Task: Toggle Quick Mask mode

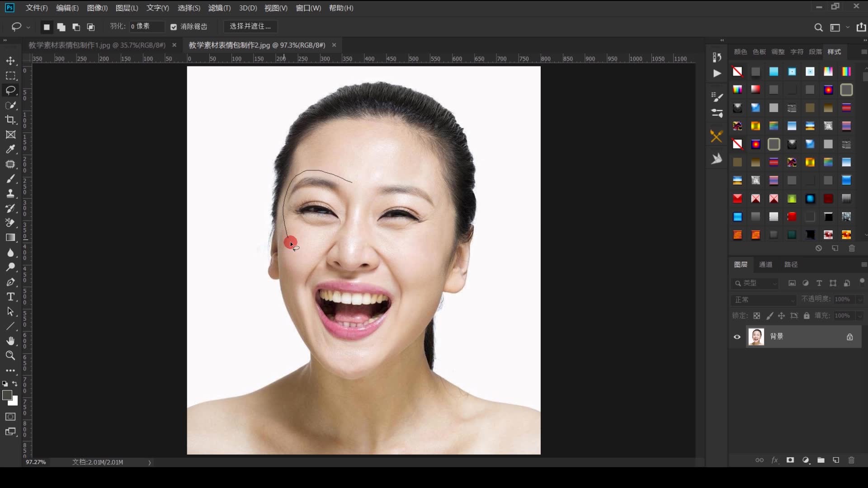Action: pyautogui.click(x=10, y=417)
